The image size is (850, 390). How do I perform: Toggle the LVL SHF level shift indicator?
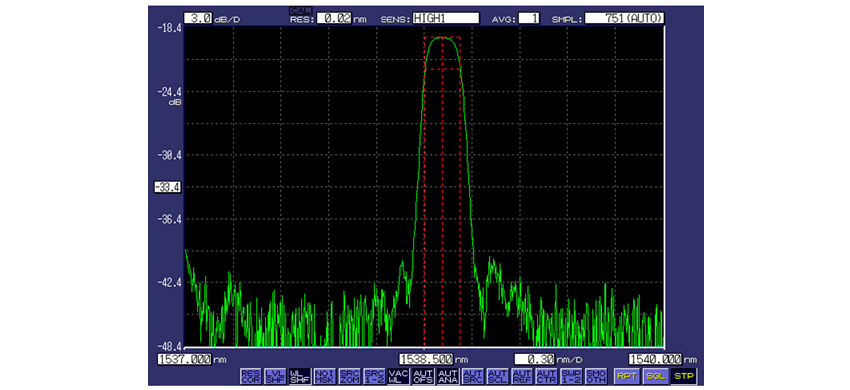275,376
